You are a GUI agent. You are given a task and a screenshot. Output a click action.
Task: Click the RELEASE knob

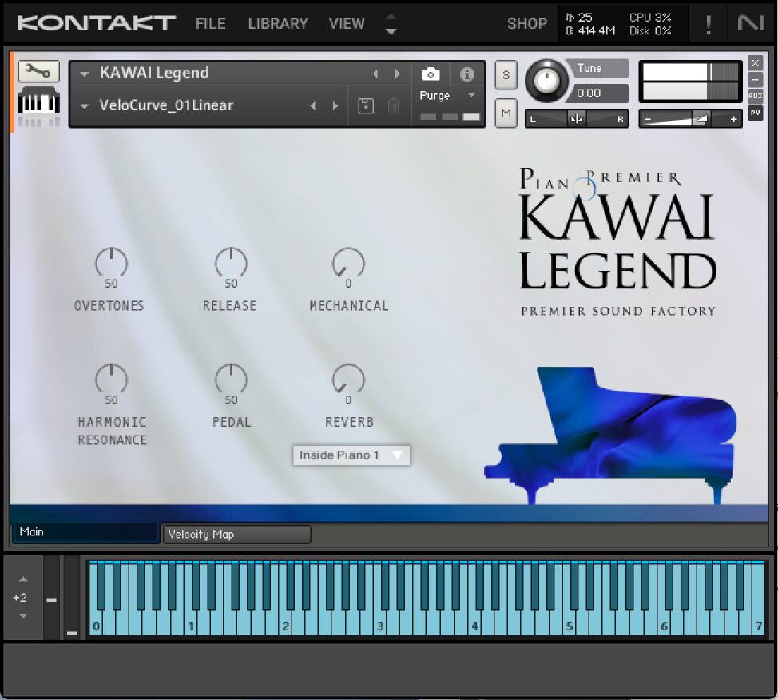coord(231,263)
